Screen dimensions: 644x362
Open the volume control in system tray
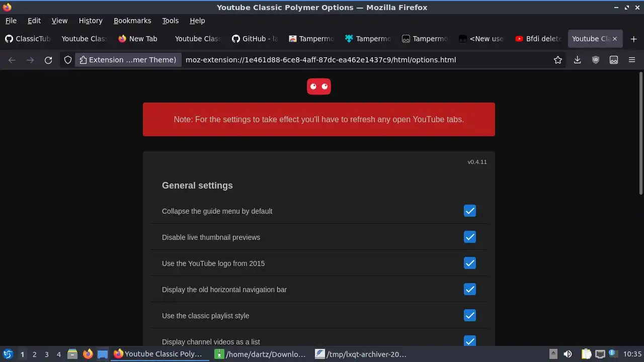pyautogui.click(x=568, y=354)
